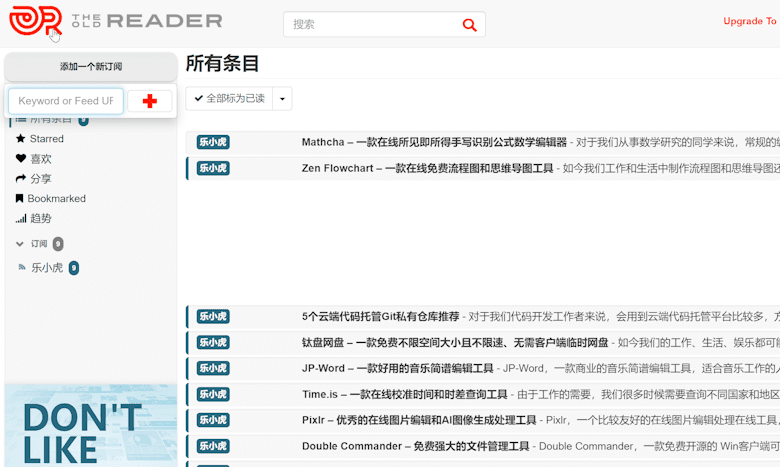Click the unread count badge beside 订阅
Image resolution: width=780 pixels, height=467 pixels.
click(x=58, y=244)
